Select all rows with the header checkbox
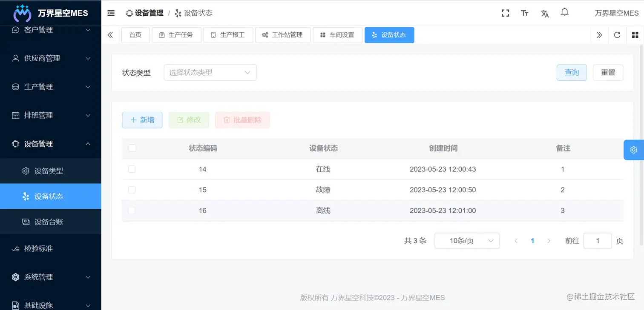The width and height of the screenshot is (644, 310). tap(132, 148)
